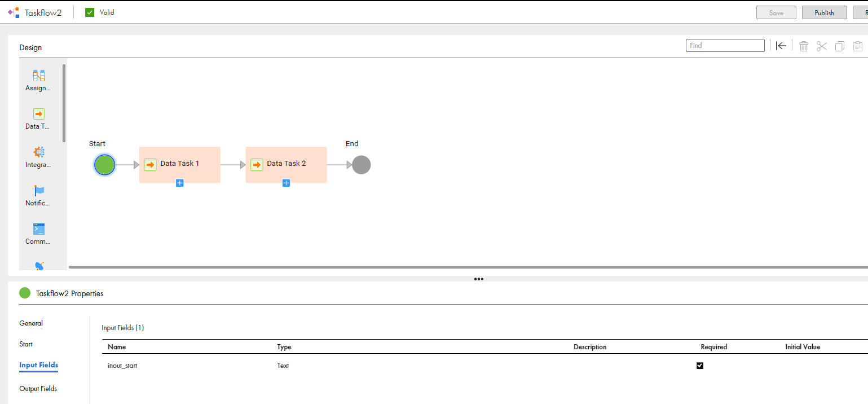
Task: Select the Assignment step icon in palette
Action: 39,76
